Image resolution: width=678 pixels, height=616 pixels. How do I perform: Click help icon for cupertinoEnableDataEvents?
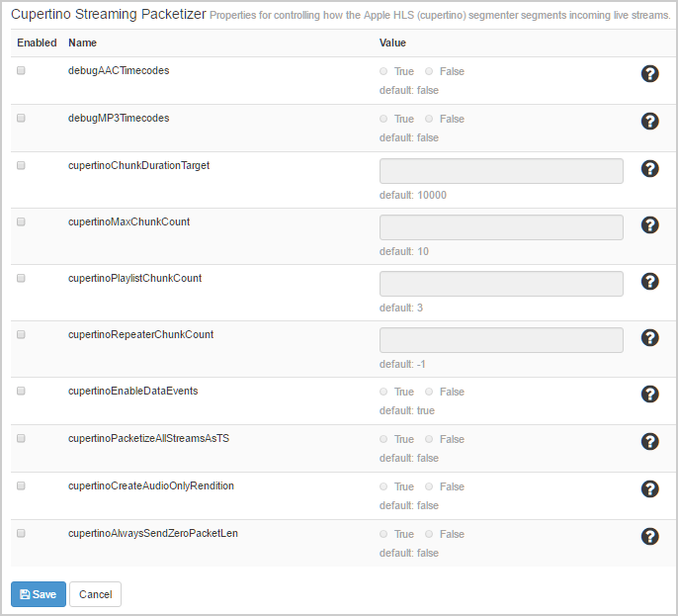point(649,395)
